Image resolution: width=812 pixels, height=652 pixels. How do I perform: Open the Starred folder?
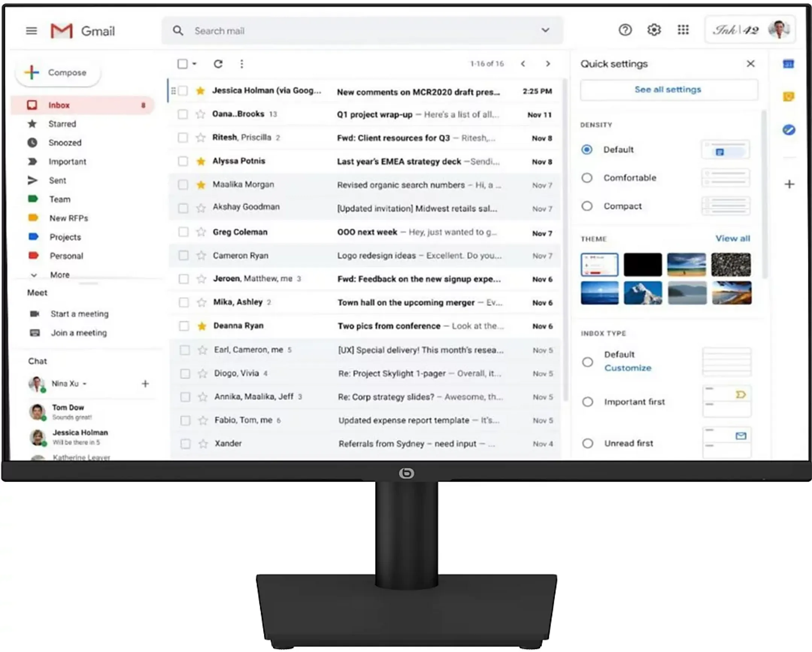pyautogui.click(x=62, y=124)
